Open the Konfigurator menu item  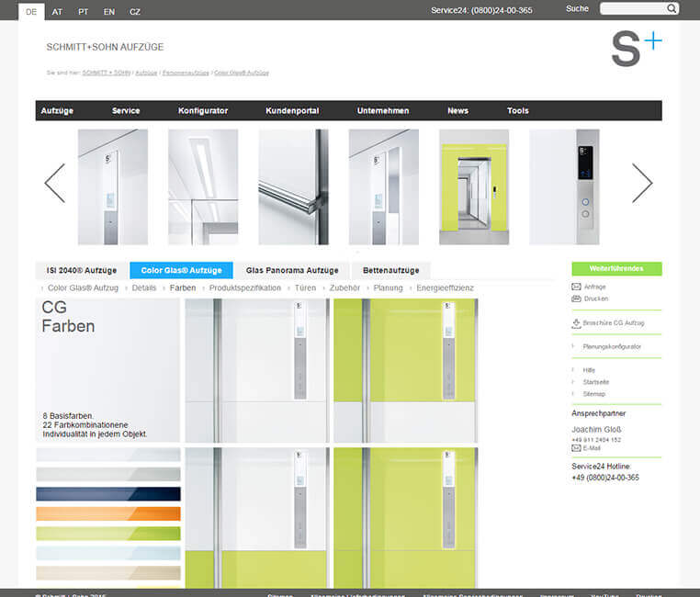(x=203, y=110)
